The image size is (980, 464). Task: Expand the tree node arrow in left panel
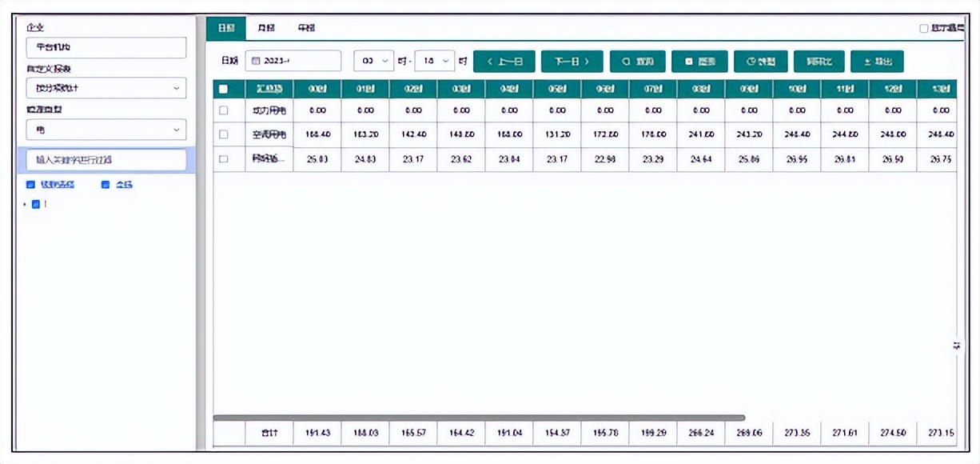pos(25,204)
